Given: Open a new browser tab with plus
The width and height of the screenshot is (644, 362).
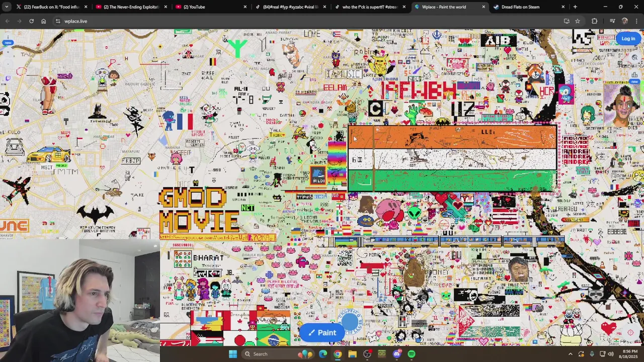Looking at the screenshot, I should point(575,7).
